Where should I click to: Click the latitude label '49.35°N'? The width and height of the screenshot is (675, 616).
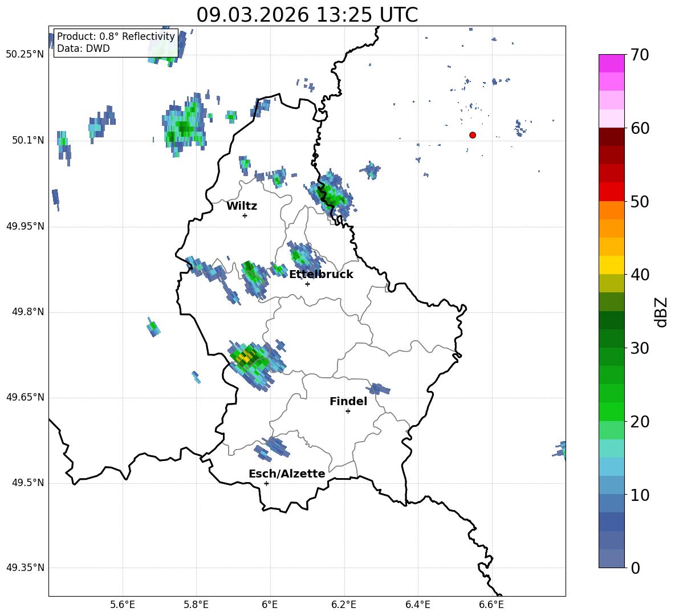tap(25, 568)
